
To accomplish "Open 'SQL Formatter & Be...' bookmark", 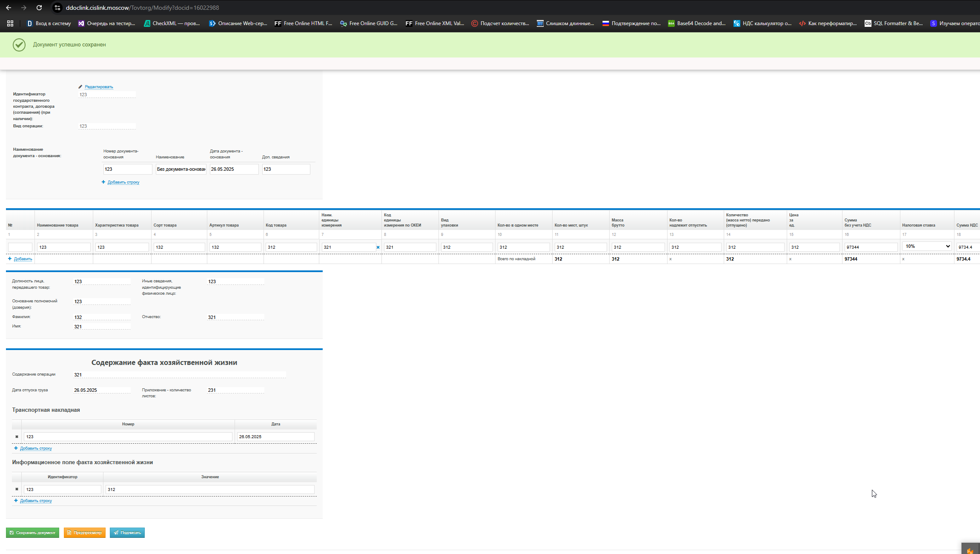I will click(x=894, y=23).
